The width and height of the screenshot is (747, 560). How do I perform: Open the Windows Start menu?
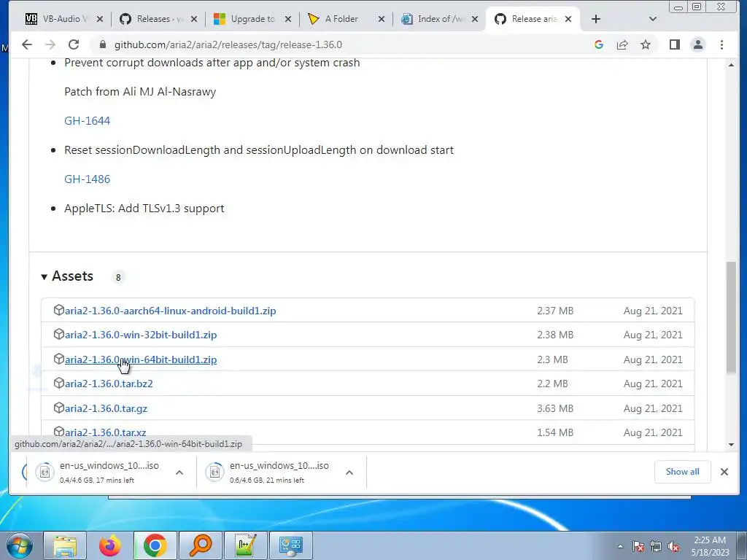[x=20, y=545]
